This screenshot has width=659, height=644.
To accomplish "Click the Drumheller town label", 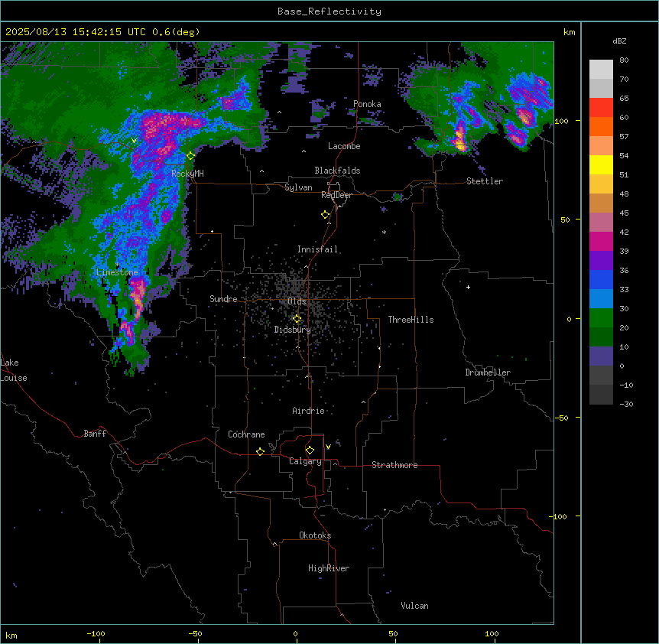I will point(488,372).
